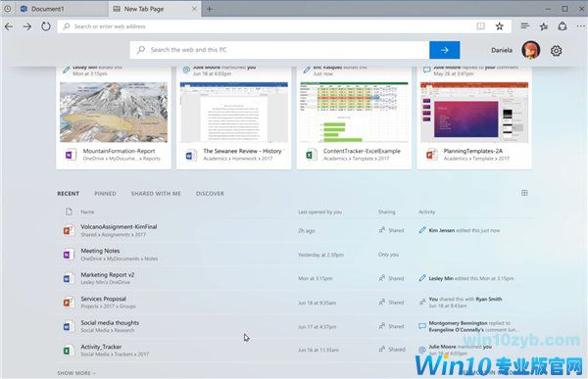Image resolution: width=588 pixels, height=379 pixels.
Task: Click the Sharing column header
Action: 387,212
